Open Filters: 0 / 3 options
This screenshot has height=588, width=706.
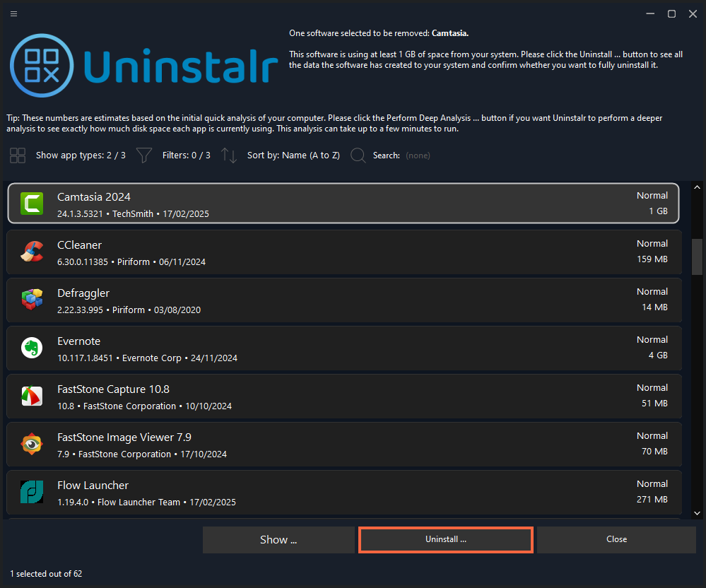pos(187,155)
